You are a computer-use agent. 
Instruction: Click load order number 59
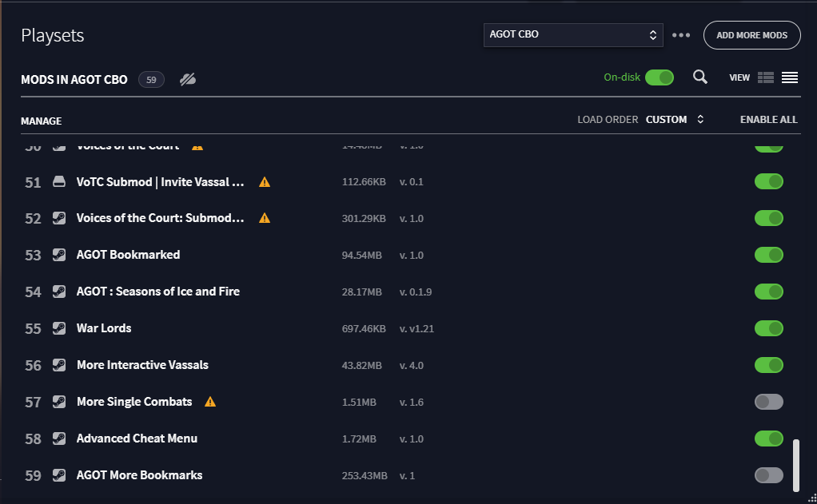click(33, 475)
